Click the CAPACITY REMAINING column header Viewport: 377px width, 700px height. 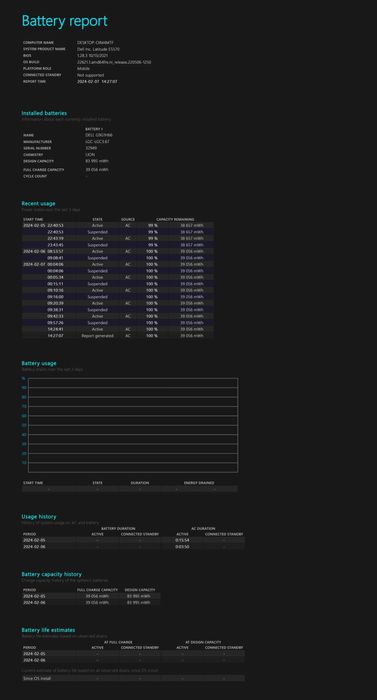[x=175, y=219]
